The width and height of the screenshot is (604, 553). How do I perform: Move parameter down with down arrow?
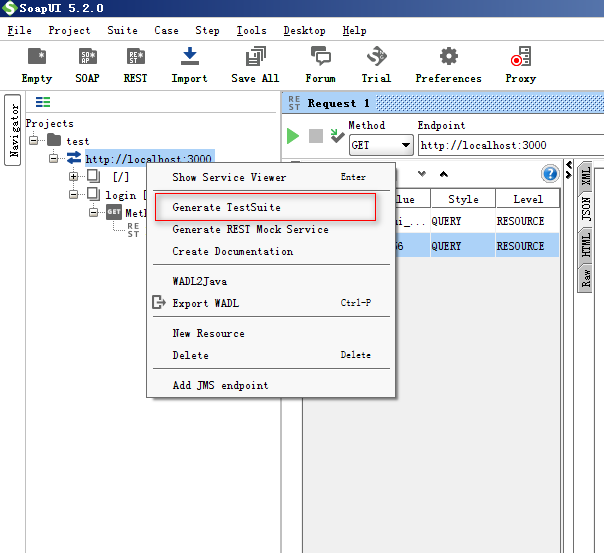click(422, 174)
